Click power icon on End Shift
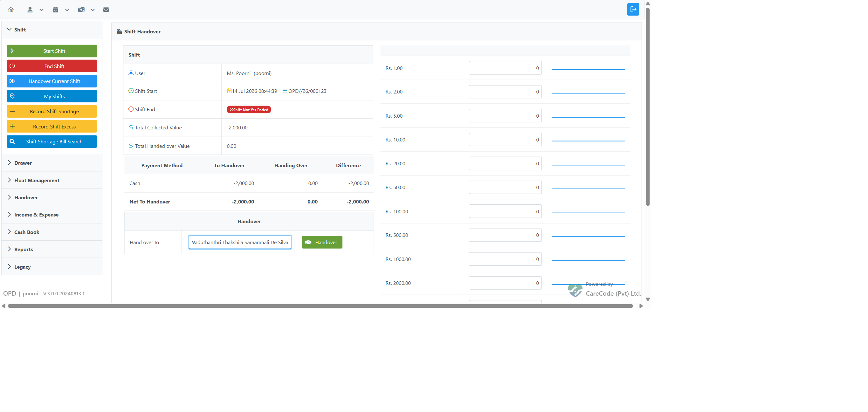This screenshot has height=412, width=868. pyautogui.click(x=12, y=66)
